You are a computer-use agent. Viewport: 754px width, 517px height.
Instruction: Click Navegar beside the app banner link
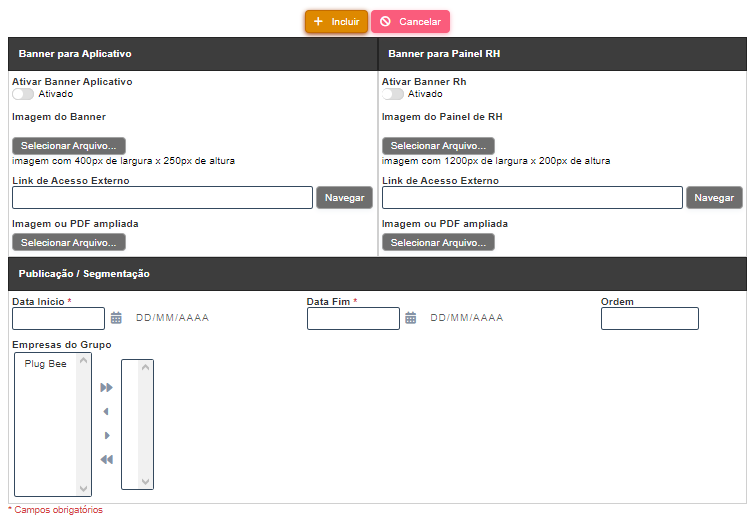pyautogui.click(x=344, y=198)
